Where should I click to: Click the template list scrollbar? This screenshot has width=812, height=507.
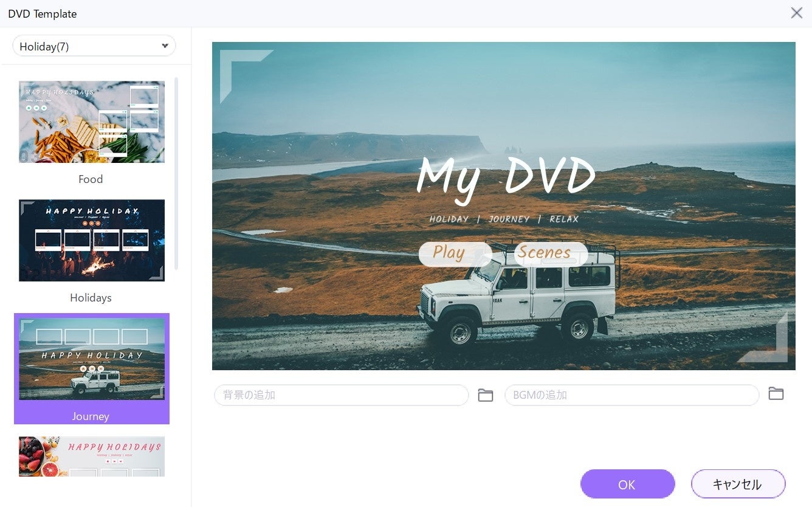176,173
